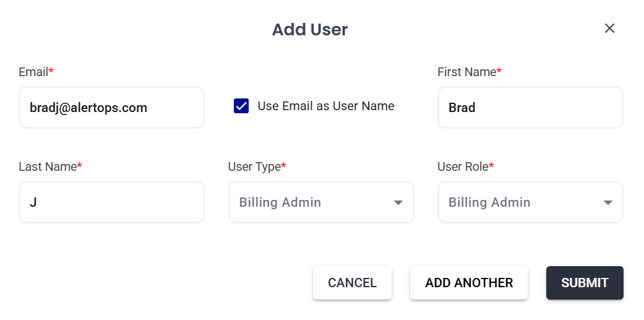Click the Add User dialog title
The image size is (644, 320).
click(310, 29)
